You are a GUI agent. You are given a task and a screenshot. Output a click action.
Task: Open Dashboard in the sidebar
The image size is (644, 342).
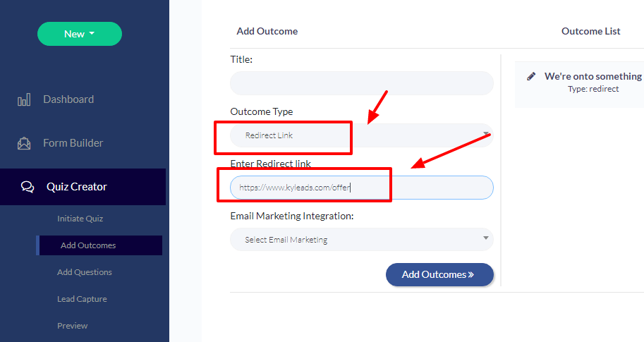68,99
